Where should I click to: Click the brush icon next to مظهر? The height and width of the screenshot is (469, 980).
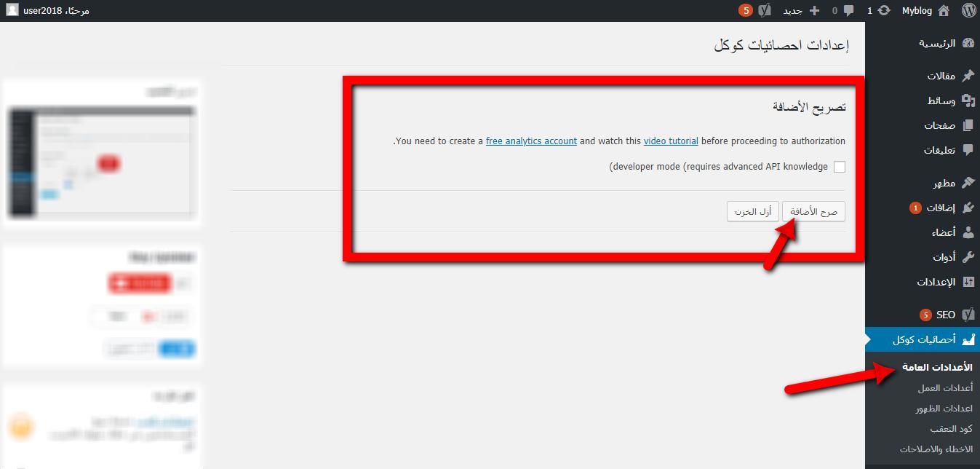[x=968, y=183]
